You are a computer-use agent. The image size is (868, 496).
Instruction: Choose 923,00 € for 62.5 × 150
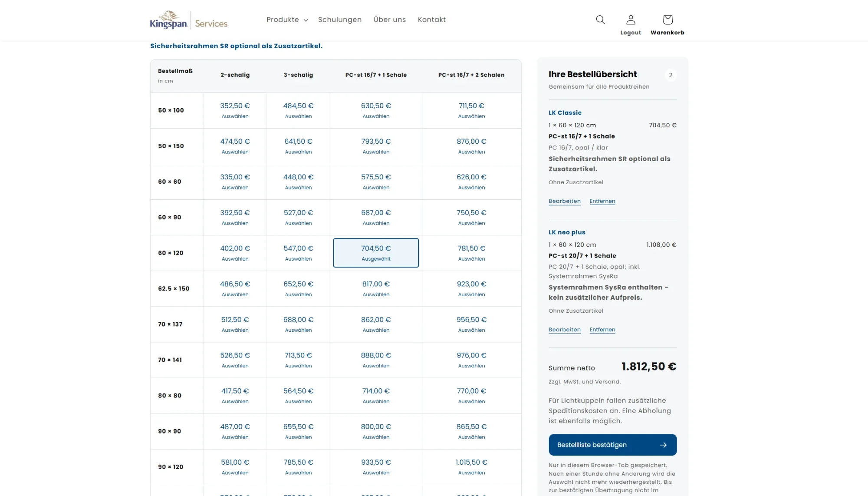point(471,288)
